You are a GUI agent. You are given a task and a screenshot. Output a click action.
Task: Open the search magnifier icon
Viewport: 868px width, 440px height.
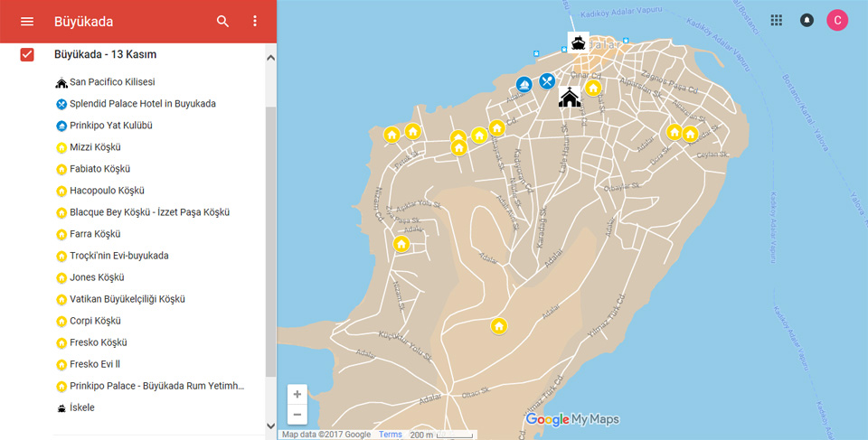222,21
